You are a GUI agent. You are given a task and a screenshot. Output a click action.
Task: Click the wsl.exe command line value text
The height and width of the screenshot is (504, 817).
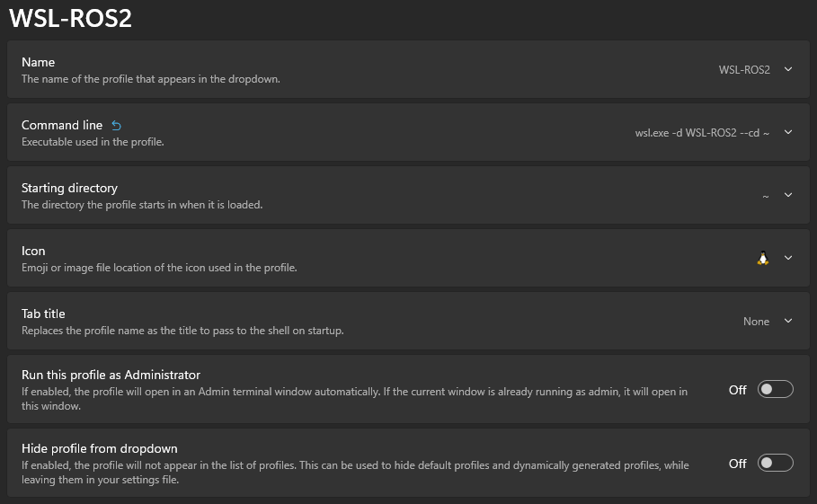(702, 133)
